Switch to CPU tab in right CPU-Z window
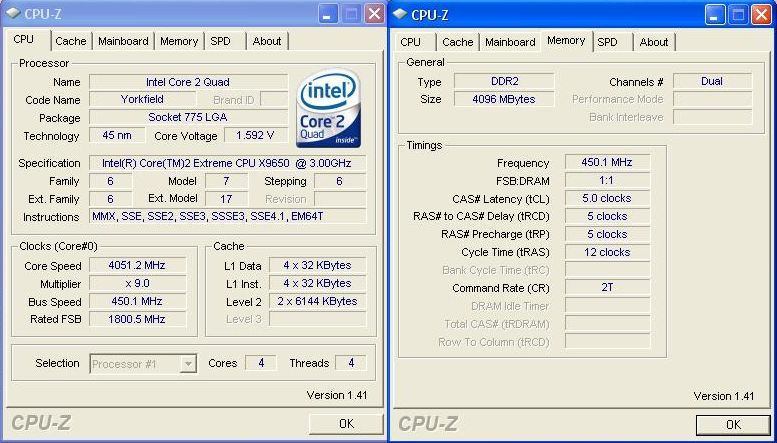Image resolution: width=777 pixels, height=443 pixels. pos(410,42)
